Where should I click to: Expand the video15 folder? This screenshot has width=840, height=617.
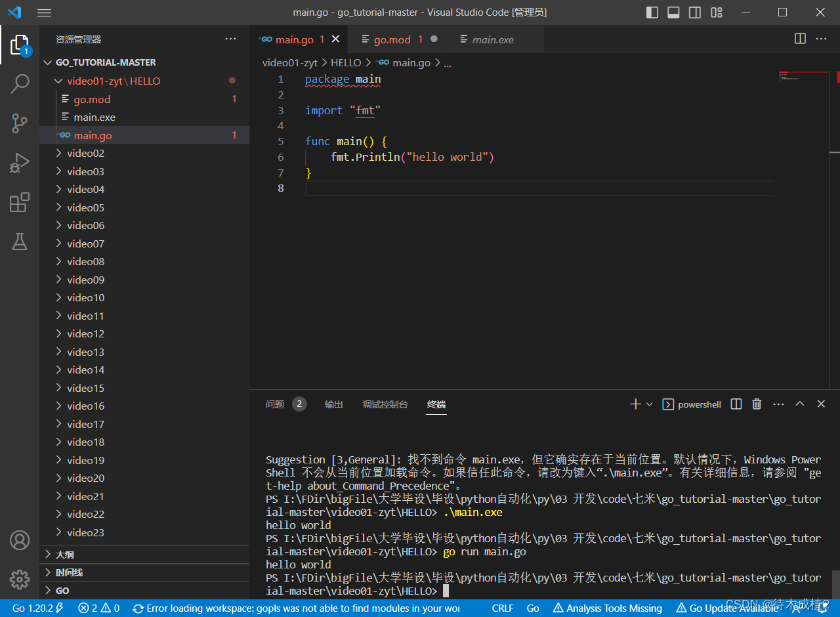tap(144, 388)
